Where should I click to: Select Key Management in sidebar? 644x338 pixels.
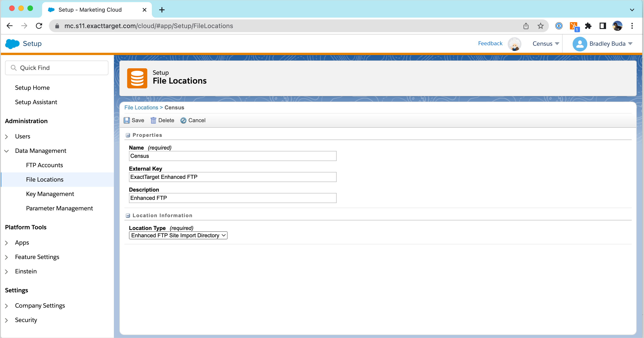(x=50, y=194)
